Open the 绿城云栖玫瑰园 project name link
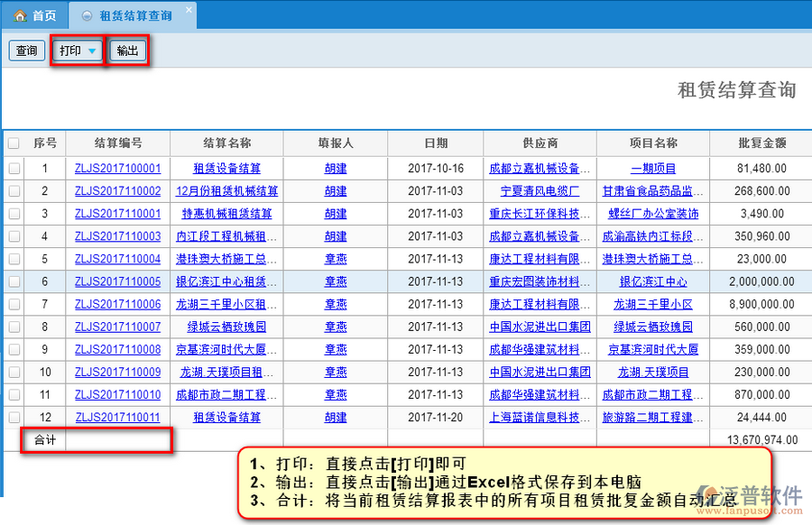 pyautogui.click(x=653, y=327)
